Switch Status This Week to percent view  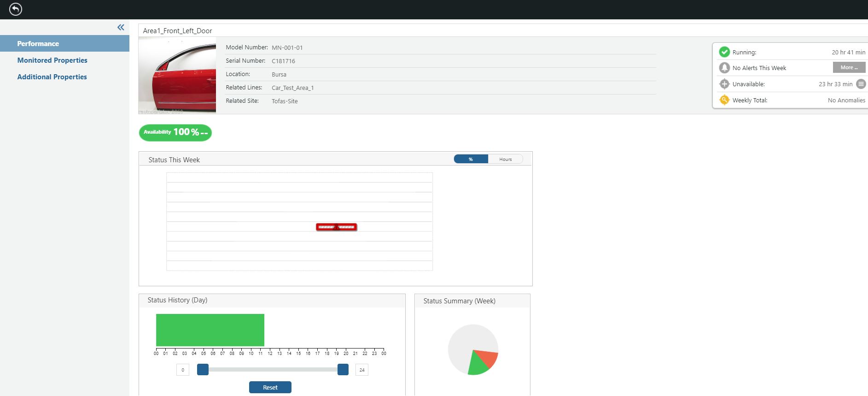click(x=471, y=159)
